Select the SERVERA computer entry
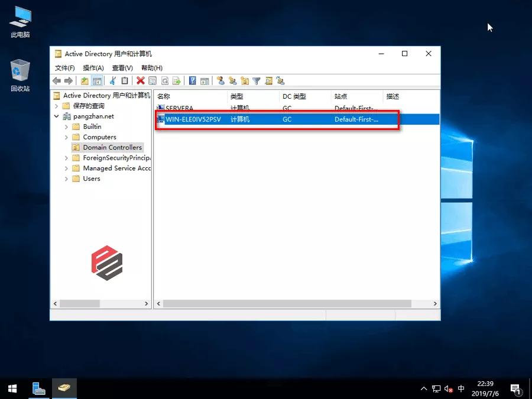 pos(179,108)
